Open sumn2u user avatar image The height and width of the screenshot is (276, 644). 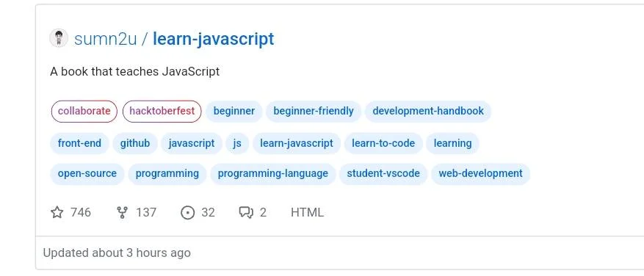(59, 38)
